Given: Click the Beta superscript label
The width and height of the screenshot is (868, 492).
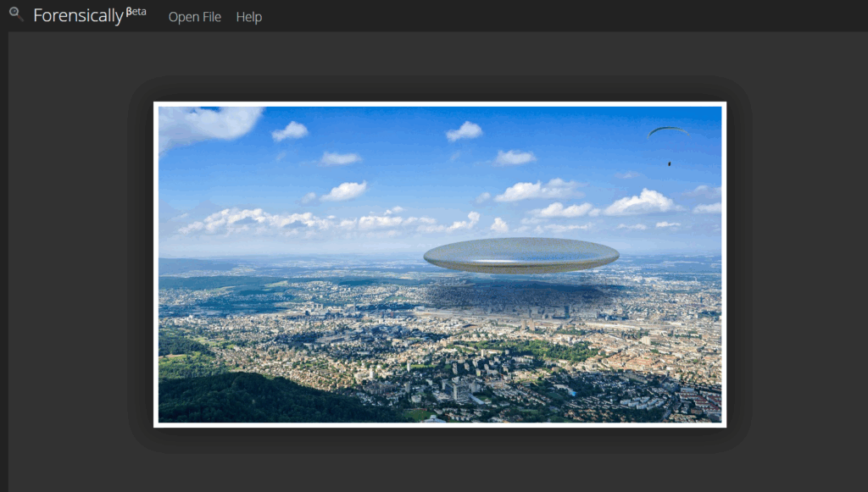Looking at the screenshot, I should [136, 11].
